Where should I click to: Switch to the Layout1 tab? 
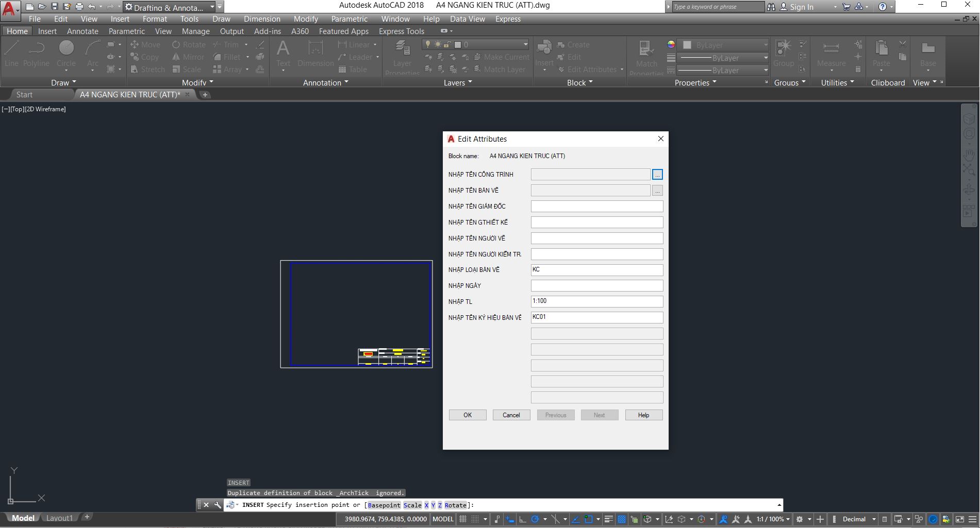[59, 518]
